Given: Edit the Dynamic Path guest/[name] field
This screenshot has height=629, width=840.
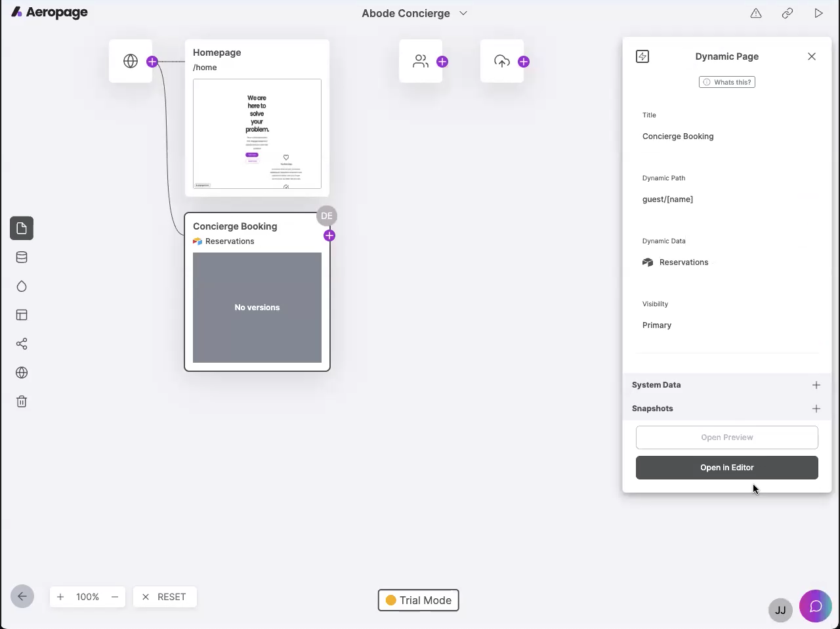Looking at the screenshot, I should 727,199.
